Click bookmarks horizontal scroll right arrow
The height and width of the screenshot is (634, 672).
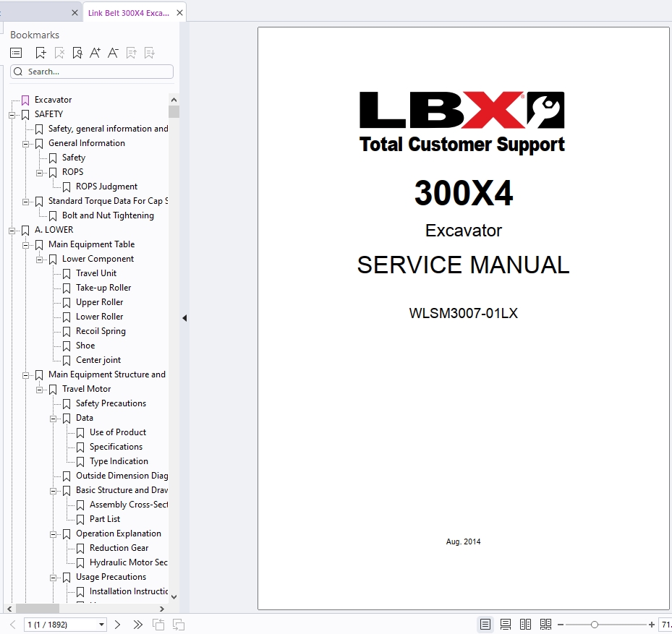coord(161,609)
